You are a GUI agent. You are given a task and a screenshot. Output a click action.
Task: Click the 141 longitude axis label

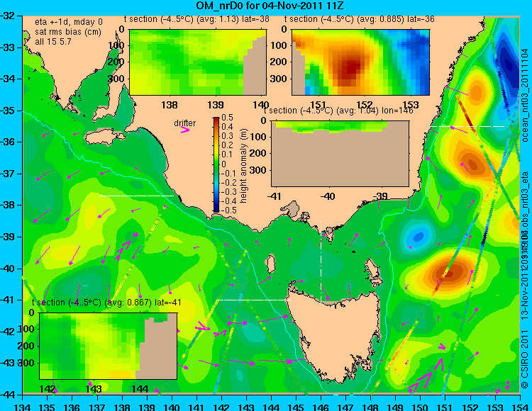(x=196, y=407)
